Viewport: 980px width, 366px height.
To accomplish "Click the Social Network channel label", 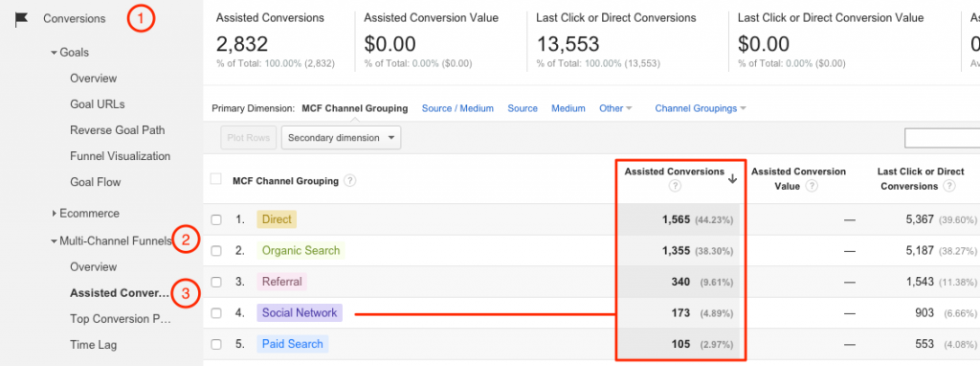I will [x=300, y=313].
